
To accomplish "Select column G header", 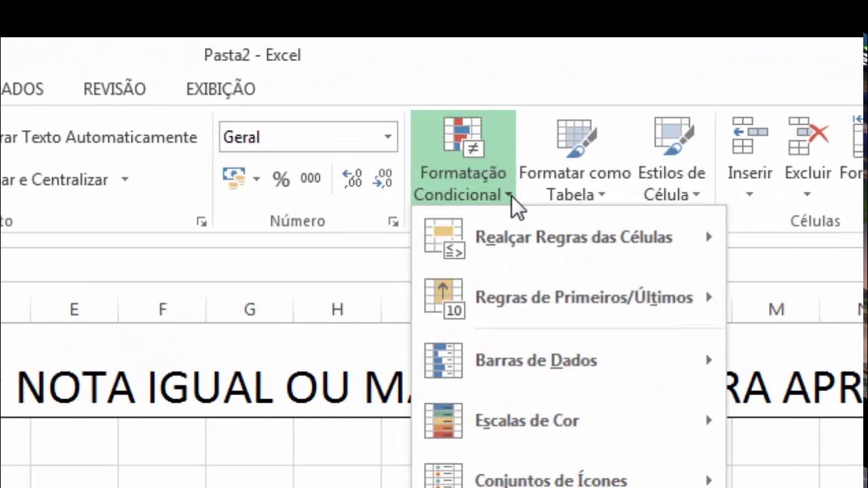I will pyautogui.click(x=250, y=310).
